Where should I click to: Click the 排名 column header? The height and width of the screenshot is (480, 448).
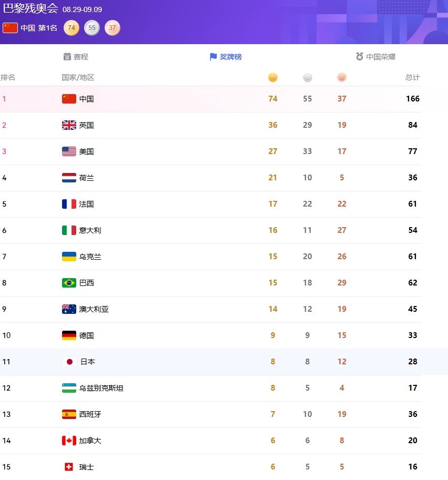(x=8, y=77)
